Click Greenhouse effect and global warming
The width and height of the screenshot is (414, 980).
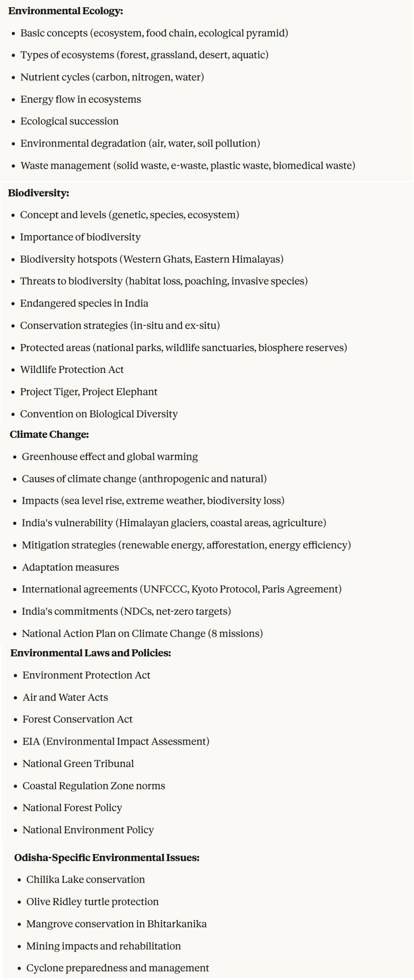109,457
